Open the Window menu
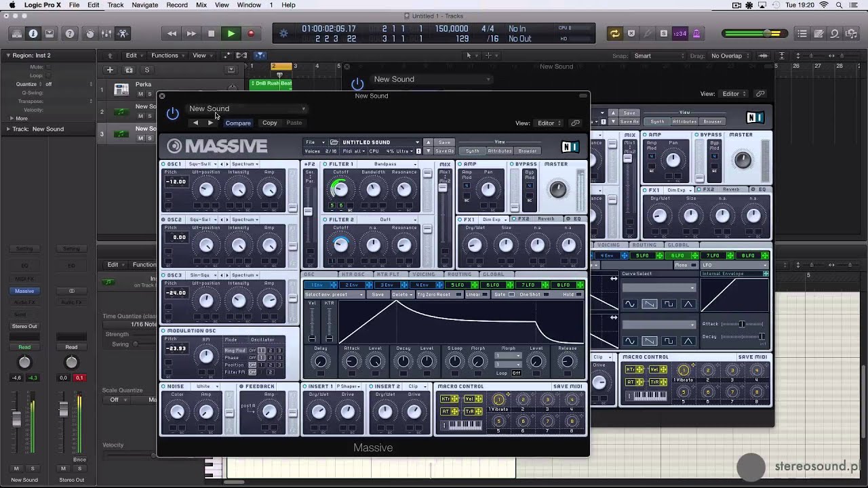The height and width of the screenshot is (488, 868). 249,5
